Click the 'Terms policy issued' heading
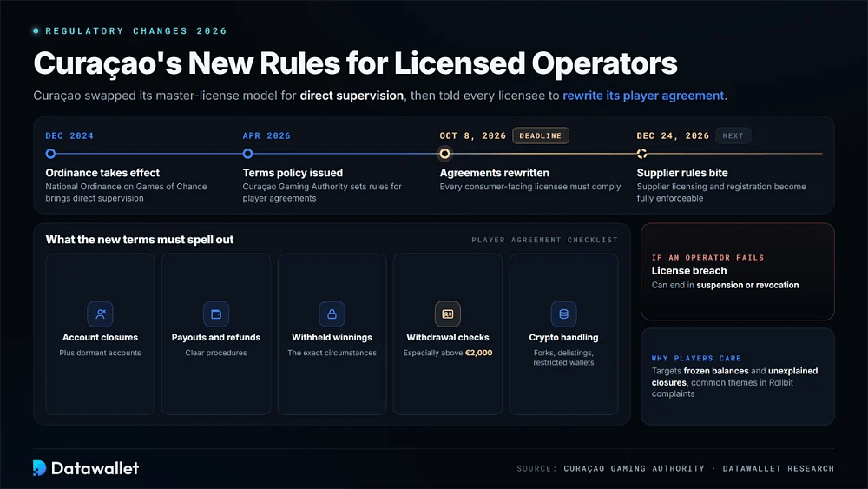Image resolution: width=868 pixels, height=489 pixels. pos(293,173)
